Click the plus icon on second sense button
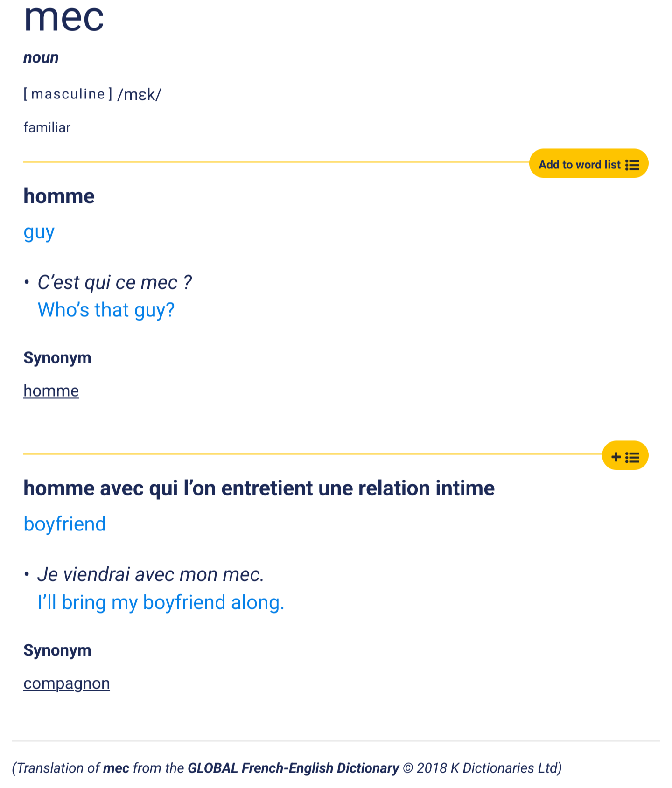Screen dimensions: 672x788 [x=616, y=457]
